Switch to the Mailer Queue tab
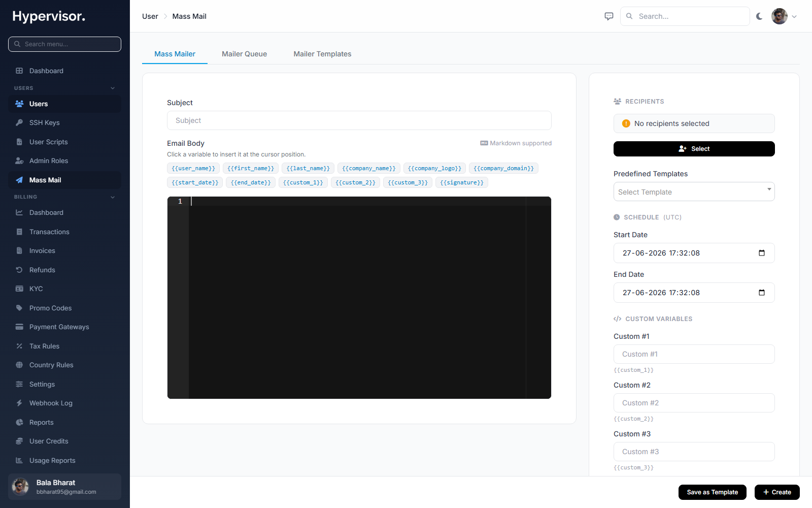 (x=244, y=54)
